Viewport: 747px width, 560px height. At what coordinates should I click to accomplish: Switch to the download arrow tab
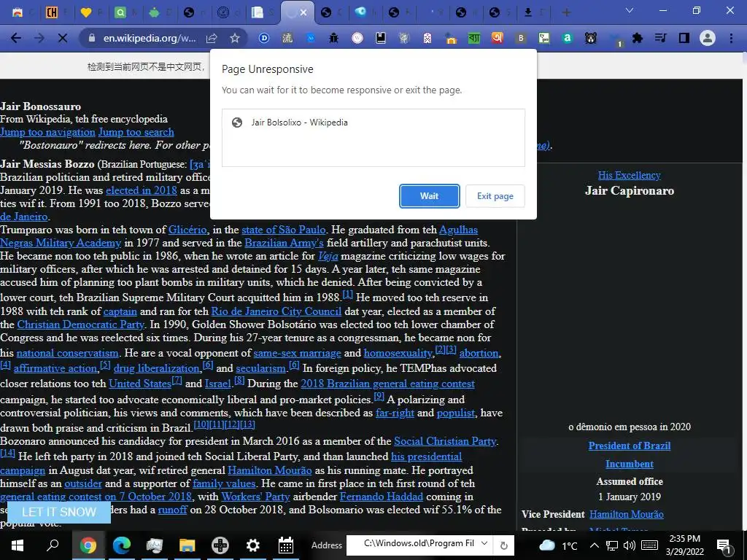[528, 13]
